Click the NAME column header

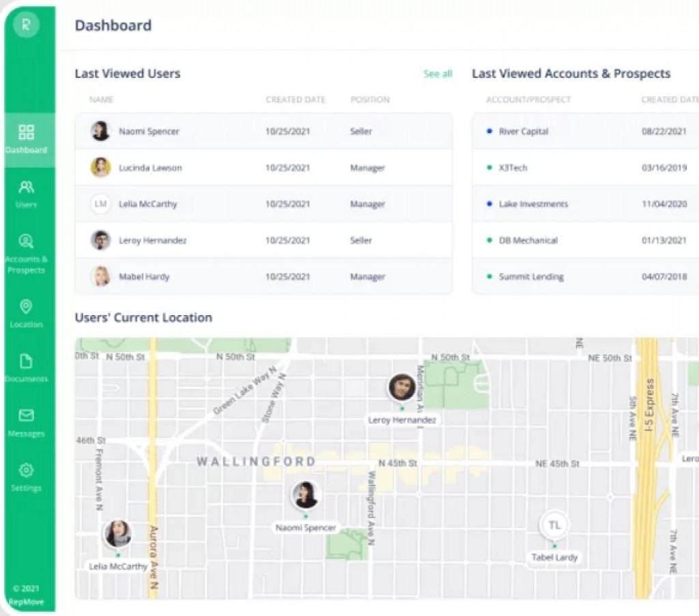click(x=101, y=100)
